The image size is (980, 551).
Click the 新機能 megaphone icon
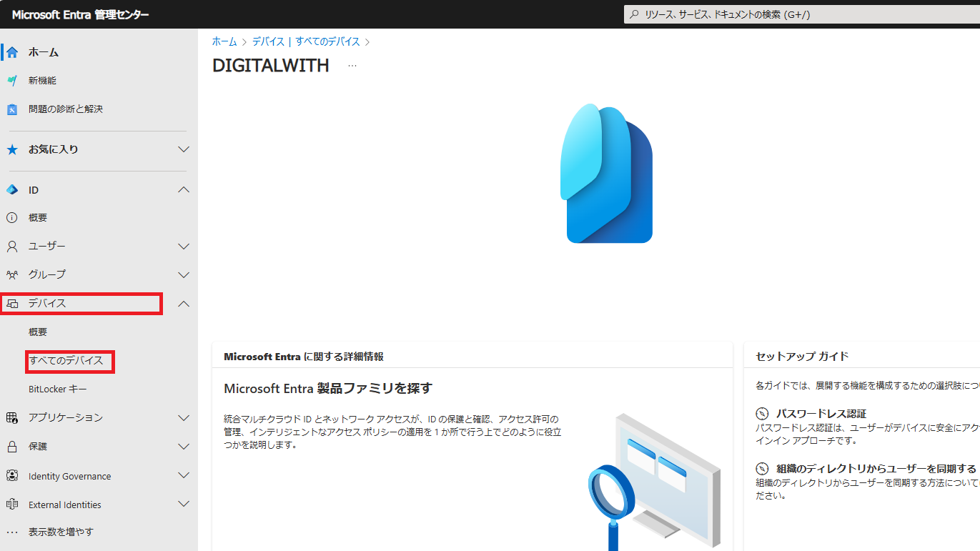(x=12, y=81)
